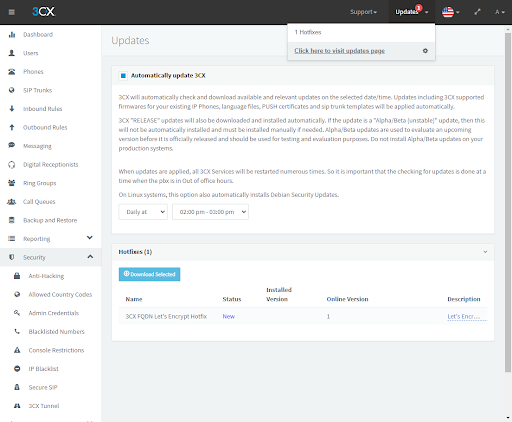Click the Reporting list icon
512x422 pixels.
(12, 239)
